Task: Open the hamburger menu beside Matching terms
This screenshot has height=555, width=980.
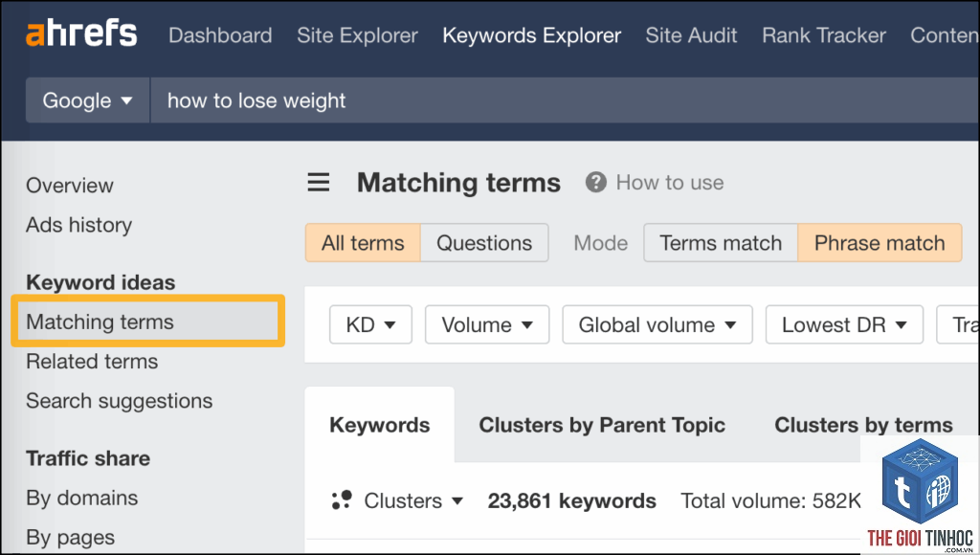Action: coord(318,183)
